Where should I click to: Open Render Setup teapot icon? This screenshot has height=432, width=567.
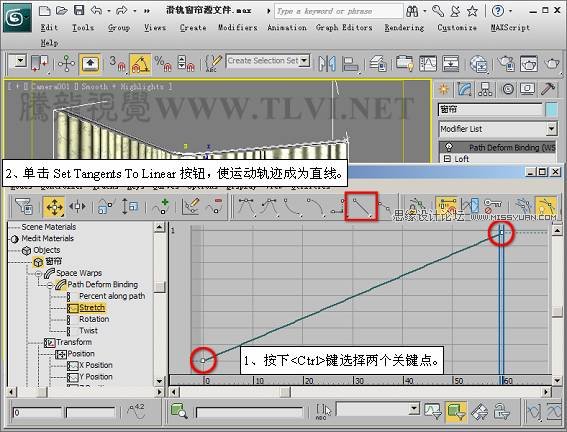pos(506,64)
